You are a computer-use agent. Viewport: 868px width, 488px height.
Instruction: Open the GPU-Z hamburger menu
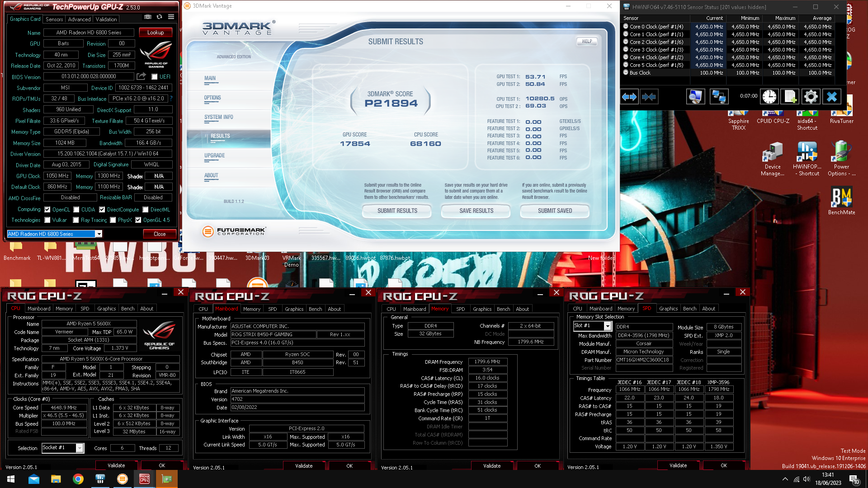[x=171, y=17]
